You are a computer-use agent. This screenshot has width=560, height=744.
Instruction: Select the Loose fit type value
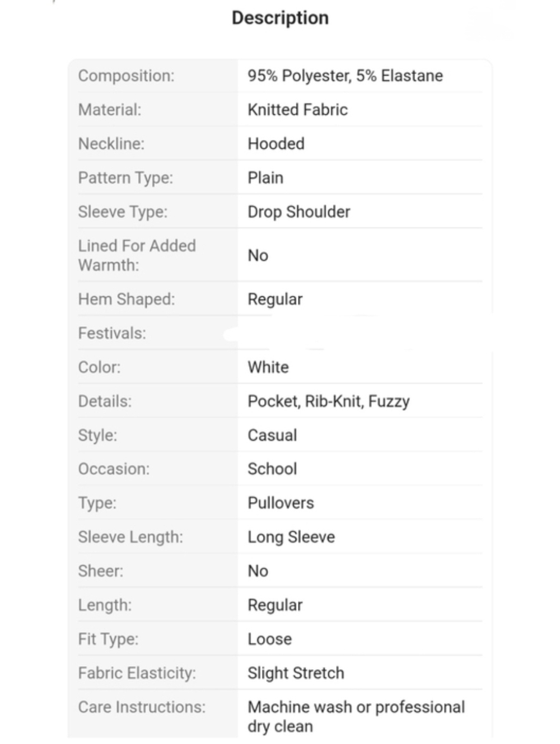[x=269, y=639]
